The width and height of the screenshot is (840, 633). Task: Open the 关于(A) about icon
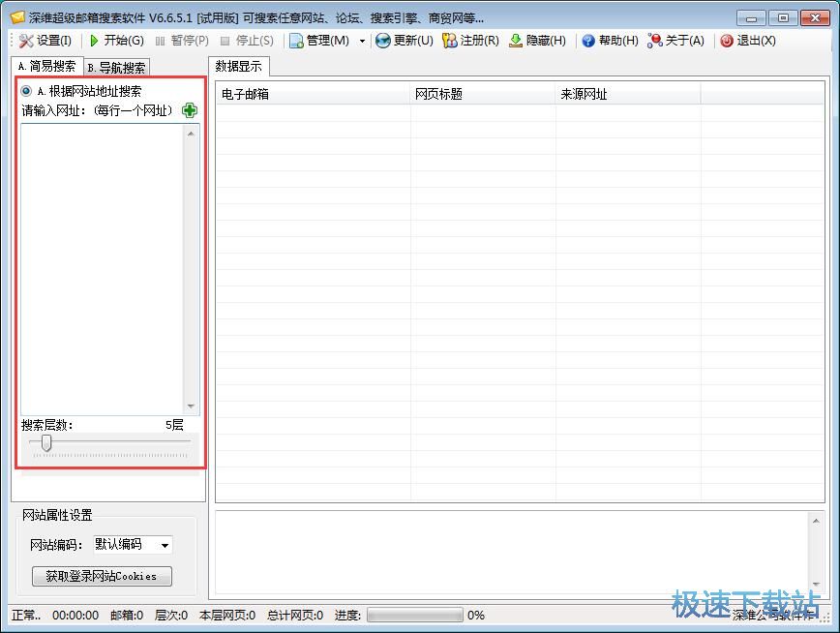[654, 41]
